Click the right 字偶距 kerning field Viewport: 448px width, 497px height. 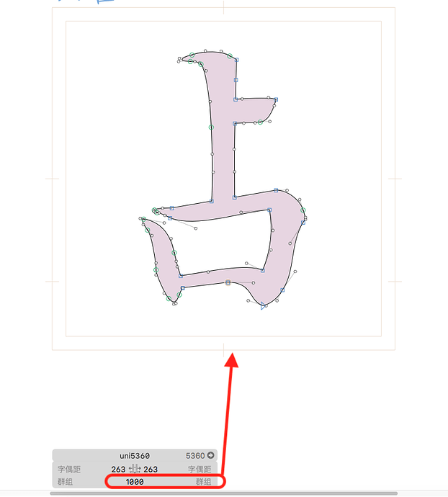200,469
